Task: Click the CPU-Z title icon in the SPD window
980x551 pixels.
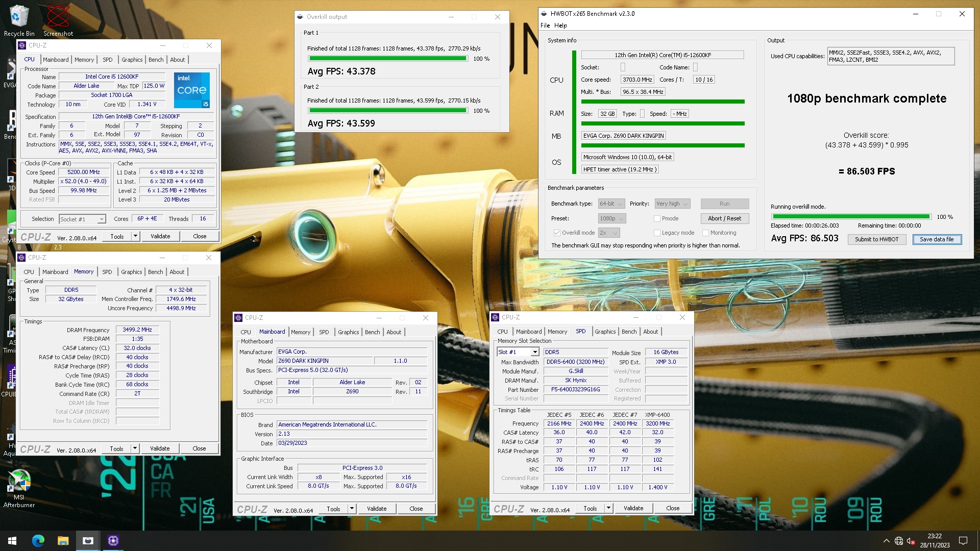Action: (495, 317)
